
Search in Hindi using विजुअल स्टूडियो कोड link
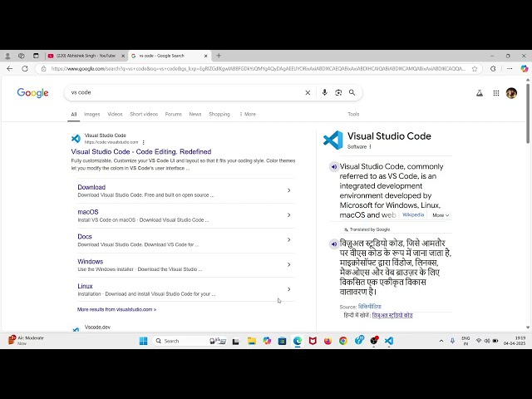coord(392,315)
